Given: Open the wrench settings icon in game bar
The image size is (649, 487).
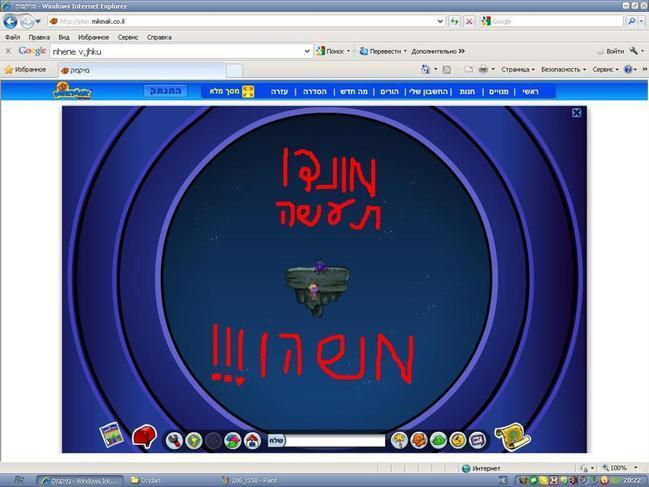Looking at the screenshot, I should coord(174,440).
